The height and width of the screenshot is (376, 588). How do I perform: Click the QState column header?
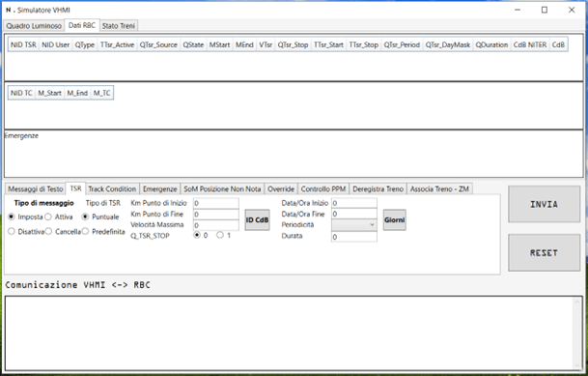(193, 44)
